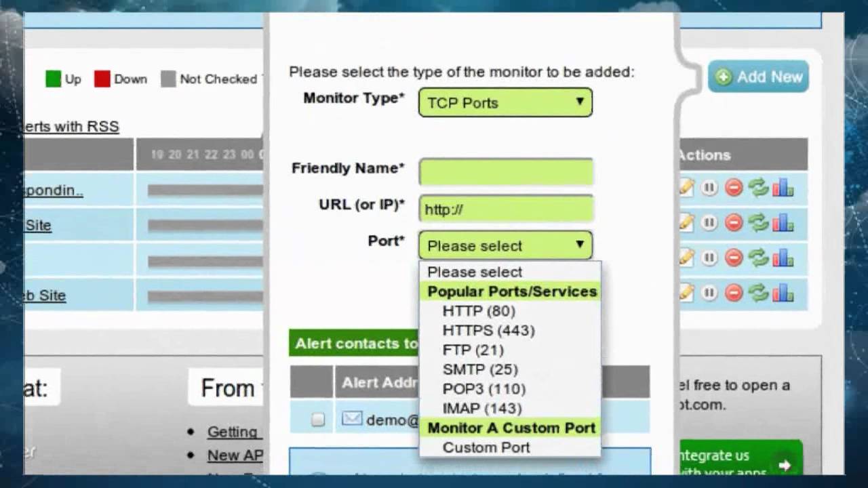Image resolution: width=868 pixels, height=488 pixels.
Task: Open bar chart stats for 'spondin..' row
Action: click(783, 188)
